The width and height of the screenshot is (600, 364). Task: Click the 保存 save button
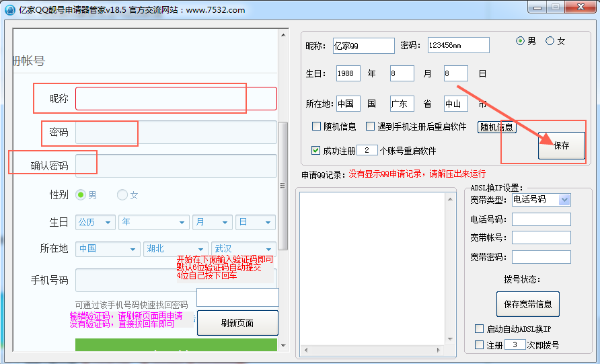(561, 145)
